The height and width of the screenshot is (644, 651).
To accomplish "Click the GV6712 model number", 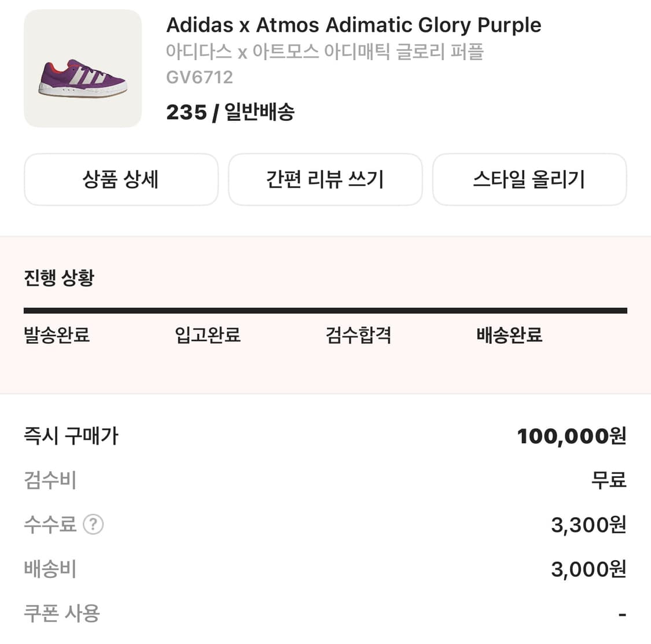I will point(200,78).
